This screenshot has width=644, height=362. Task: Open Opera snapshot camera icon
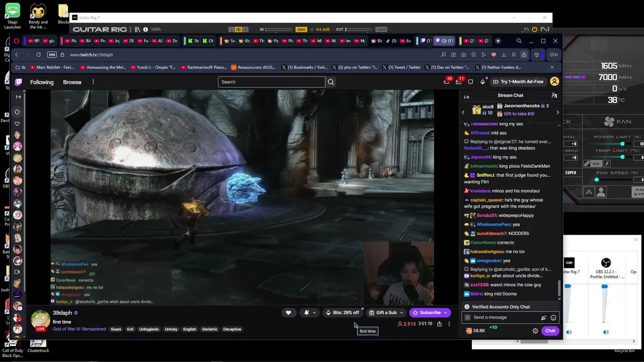pos(463,54)
